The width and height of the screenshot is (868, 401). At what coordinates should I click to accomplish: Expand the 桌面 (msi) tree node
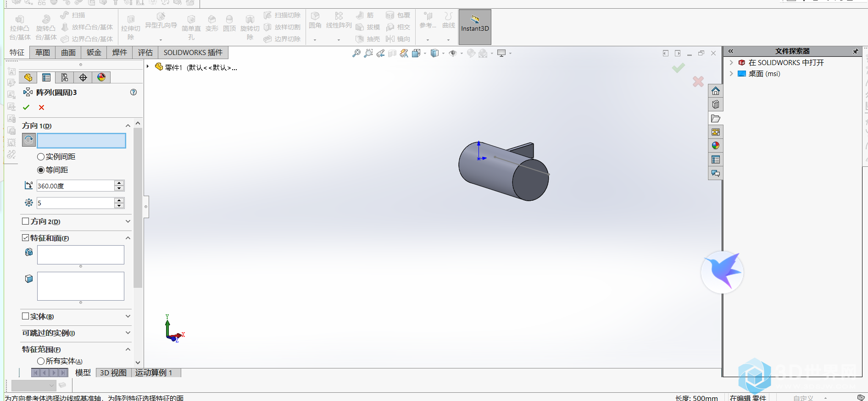point(731,74)
